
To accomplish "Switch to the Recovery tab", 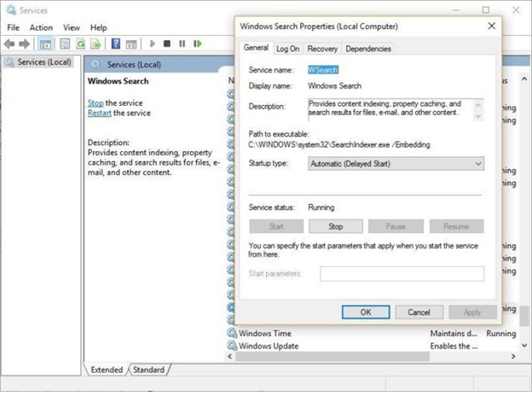I will [322, 49].
